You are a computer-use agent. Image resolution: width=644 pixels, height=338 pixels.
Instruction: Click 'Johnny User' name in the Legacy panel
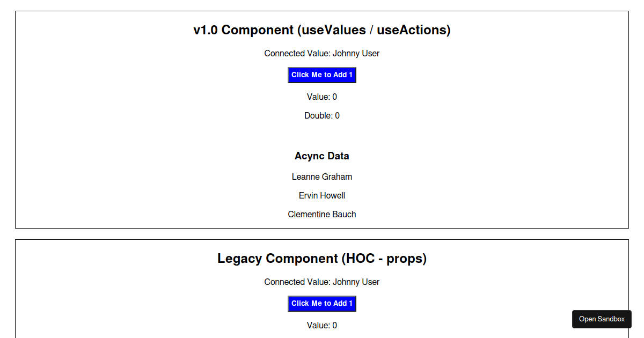pyautogui.click(x=356, y=282)
